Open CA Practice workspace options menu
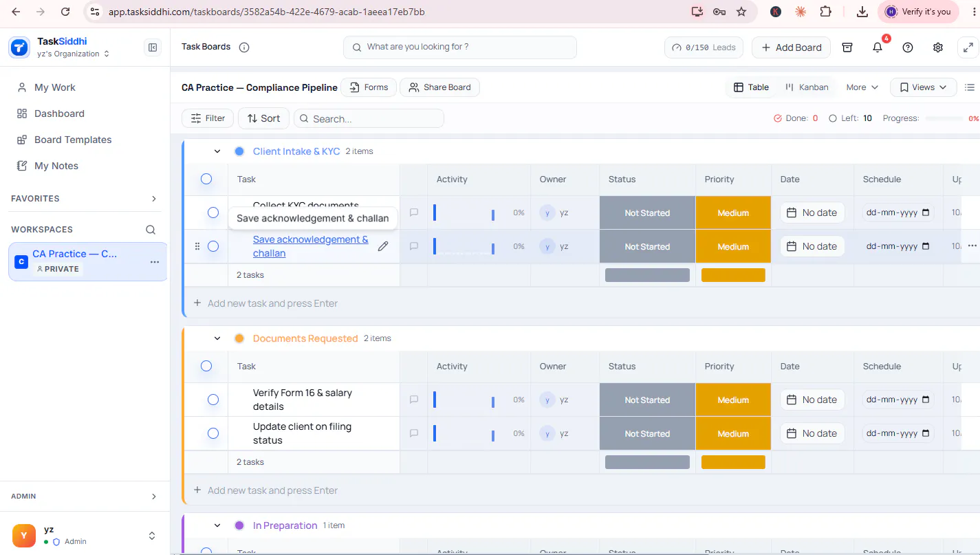 point(155,262)
